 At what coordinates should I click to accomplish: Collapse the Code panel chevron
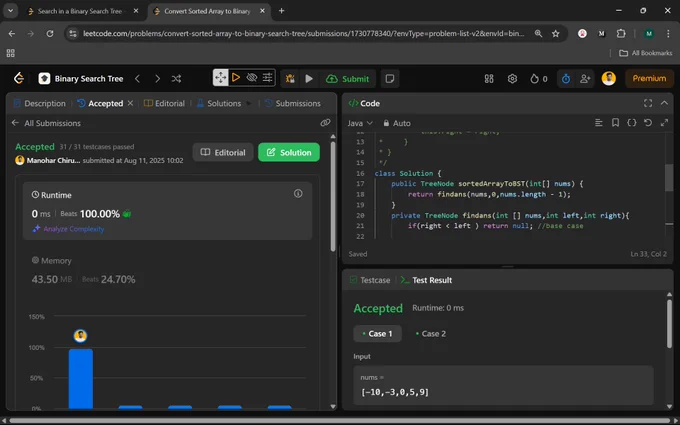point(664,103)
